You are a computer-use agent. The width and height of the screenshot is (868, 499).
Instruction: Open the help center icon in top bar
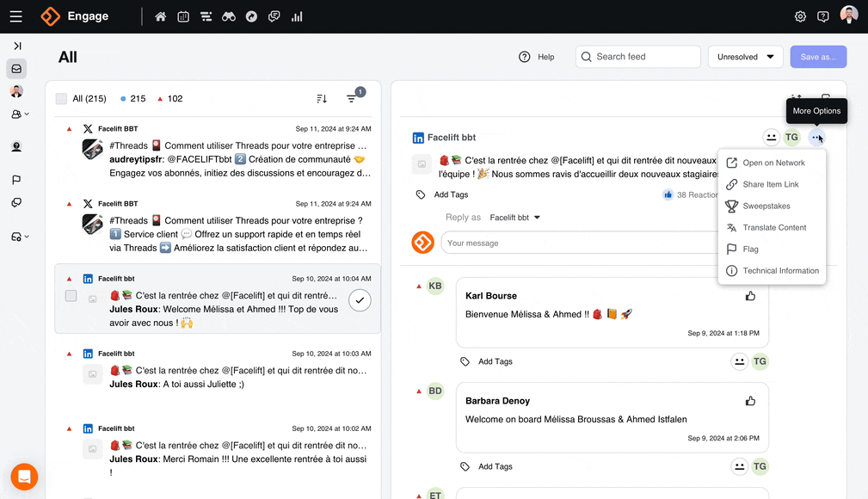click(x=823, y=16)
